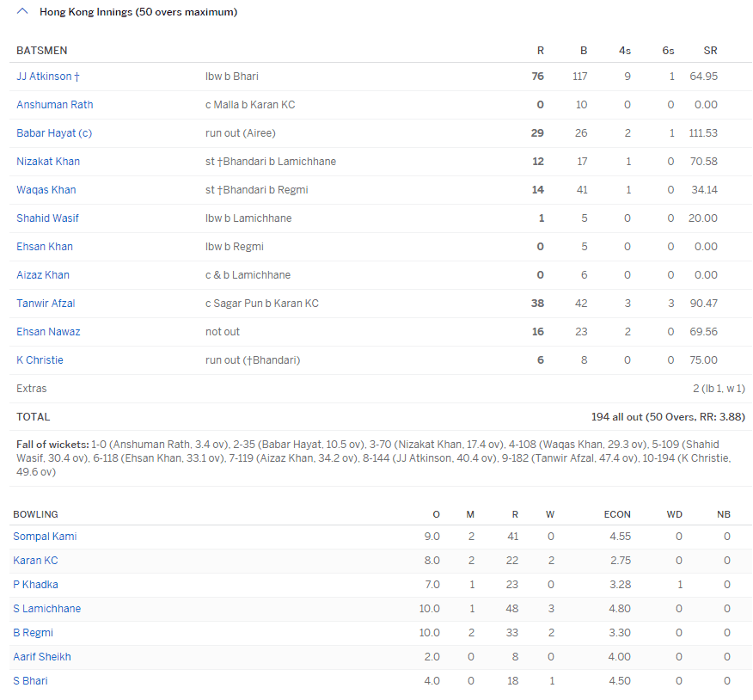Click Babar Hayat batsman link
This screenshot has height=700, width=753.
point(47,133)
